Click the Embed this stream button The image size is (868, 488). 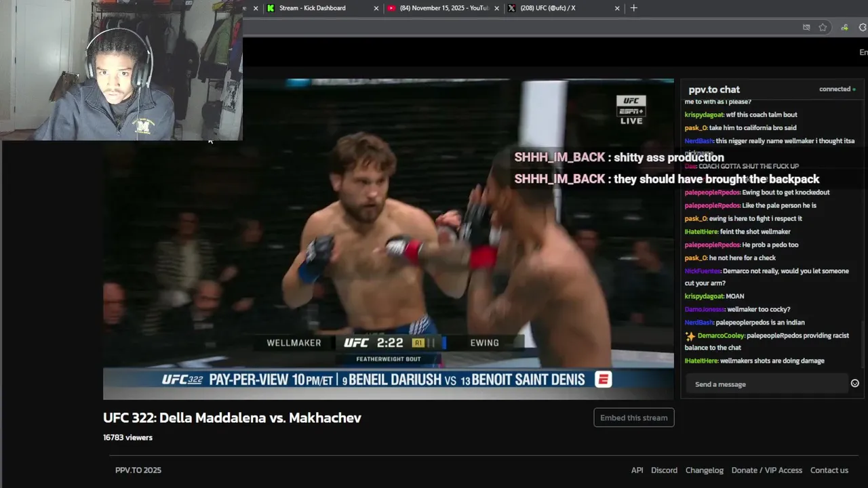[x=634, y=418]
